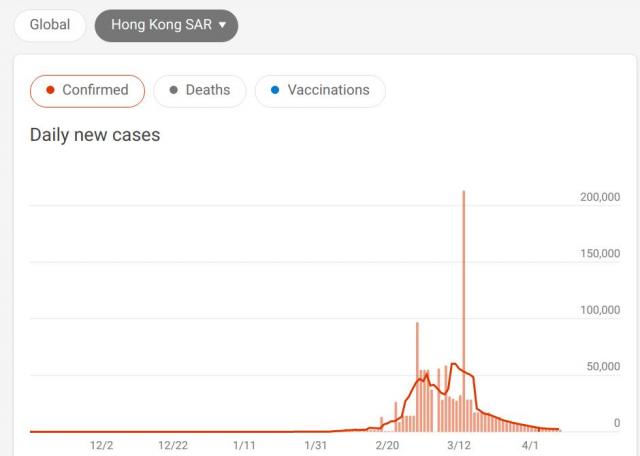Select the Confirmed chart option
640x456 pixels.
(x=87, y=90)
